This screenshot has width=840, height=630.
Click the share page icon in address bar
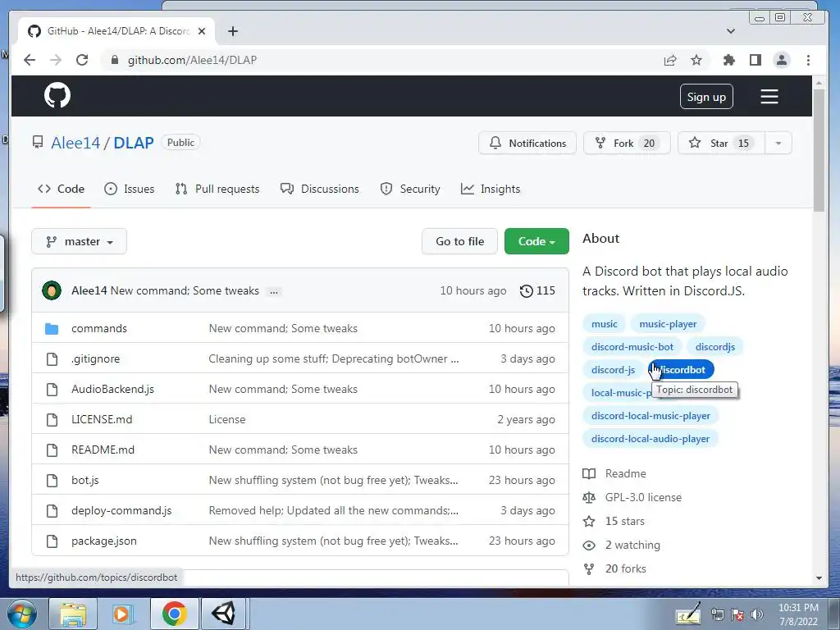[x=670, y=60]
